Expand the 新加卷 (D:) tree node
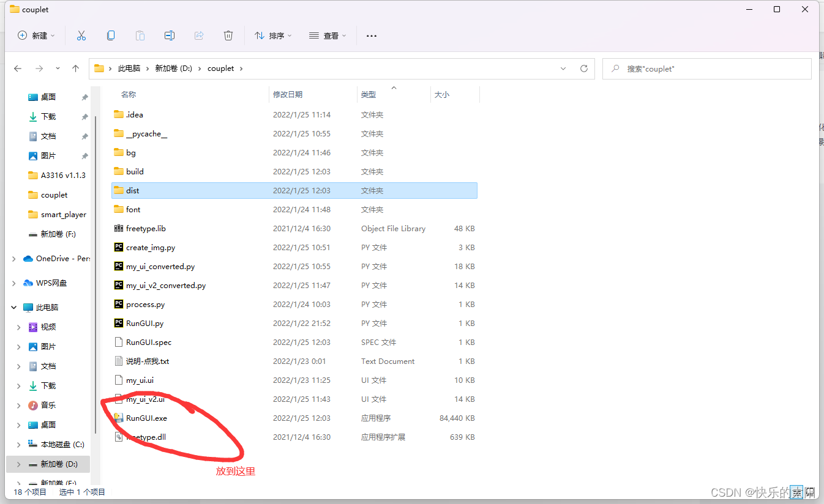The image size is (824, 504). [19, 464]
